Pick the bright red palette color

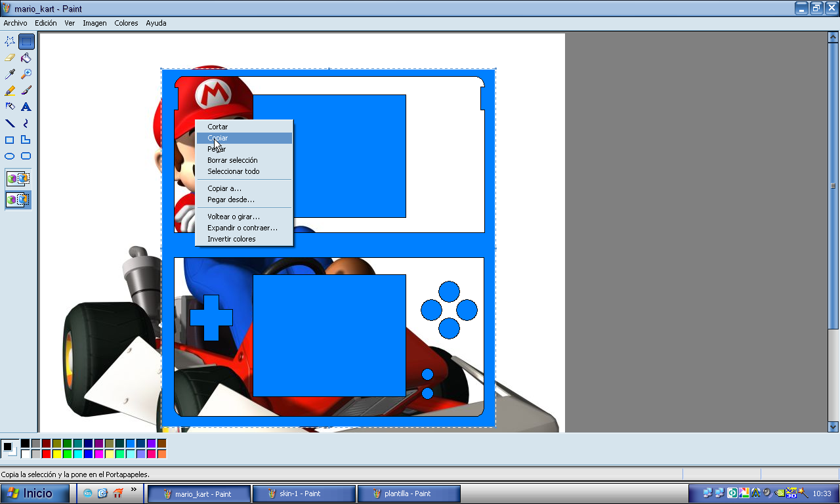(x=47, y=454)
